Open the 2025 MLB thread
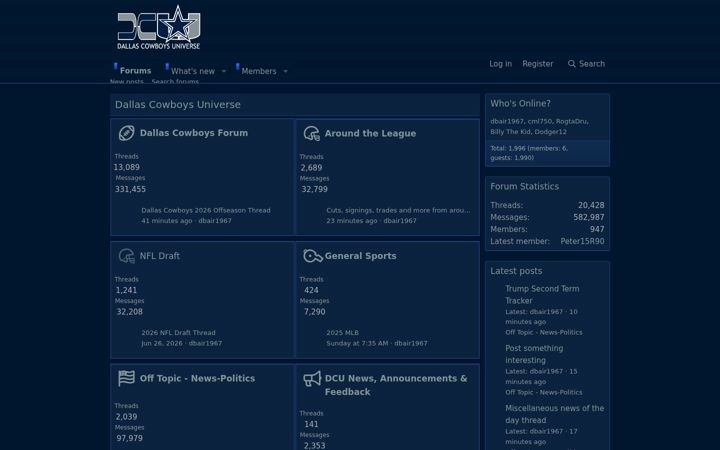Image resolution: width=720 pixels, height=450 pixels. [343, 332]
